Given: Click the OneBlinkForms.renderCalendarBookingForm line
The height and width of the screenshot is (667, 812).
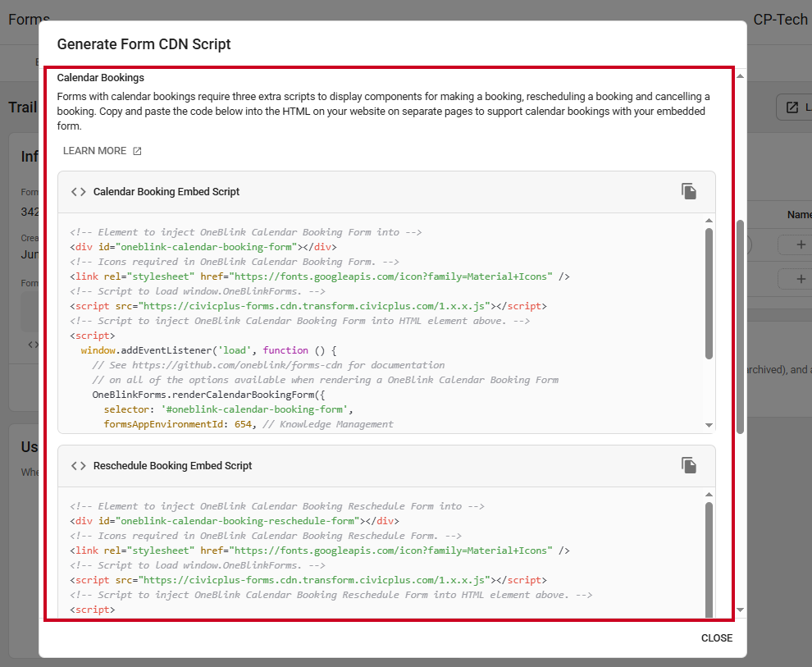Looking at the screenshot, I should pyautogui.click(x=208, y=395).
